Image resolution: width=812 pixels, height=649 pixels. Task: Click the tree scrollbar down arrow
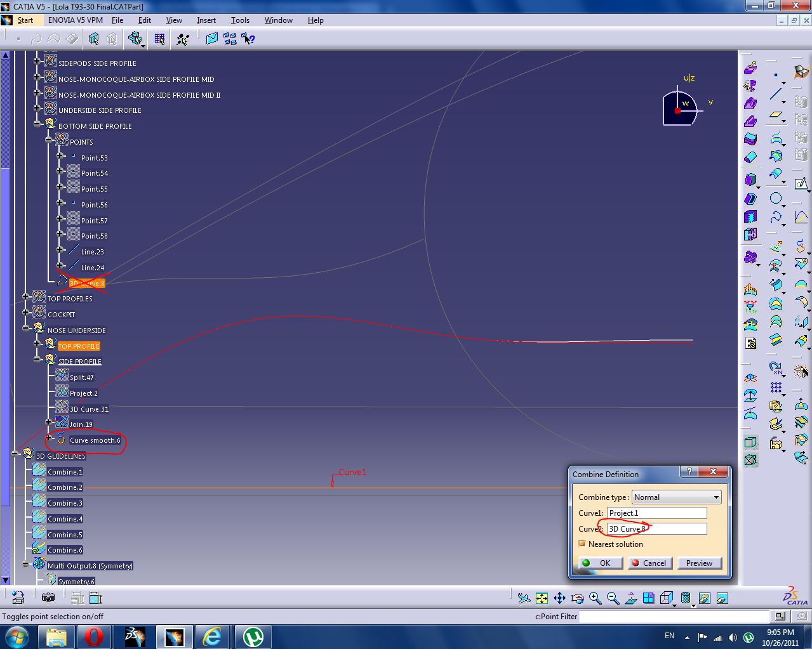tap(6, 580)
